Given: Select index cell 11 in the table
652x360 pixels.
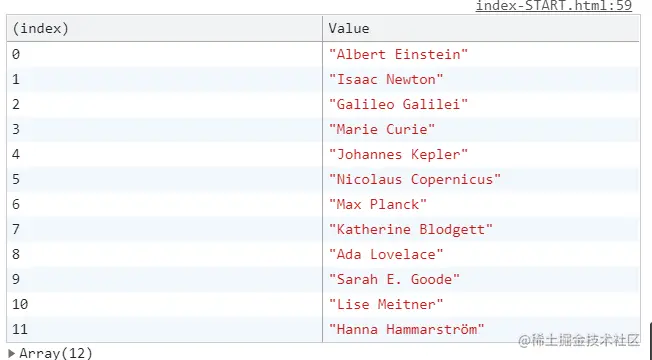Looking at the screenshot, I should (x=165, y=329).
